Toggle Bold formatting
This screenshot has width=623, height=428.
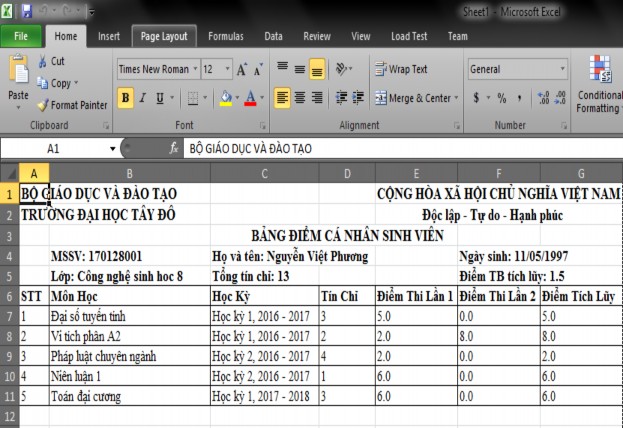pos(126,98)
